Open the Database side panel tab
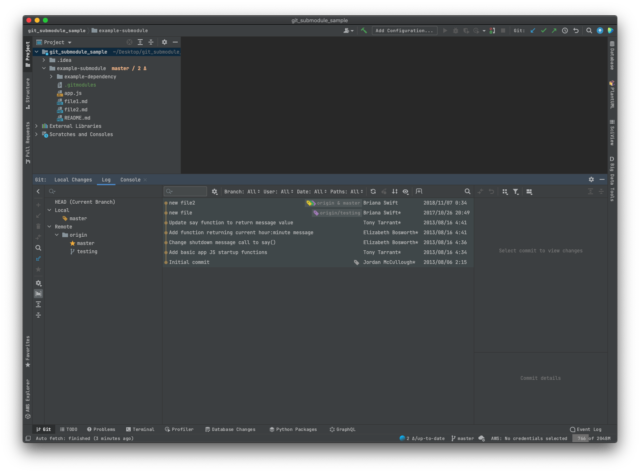 [x=612, y=55]
